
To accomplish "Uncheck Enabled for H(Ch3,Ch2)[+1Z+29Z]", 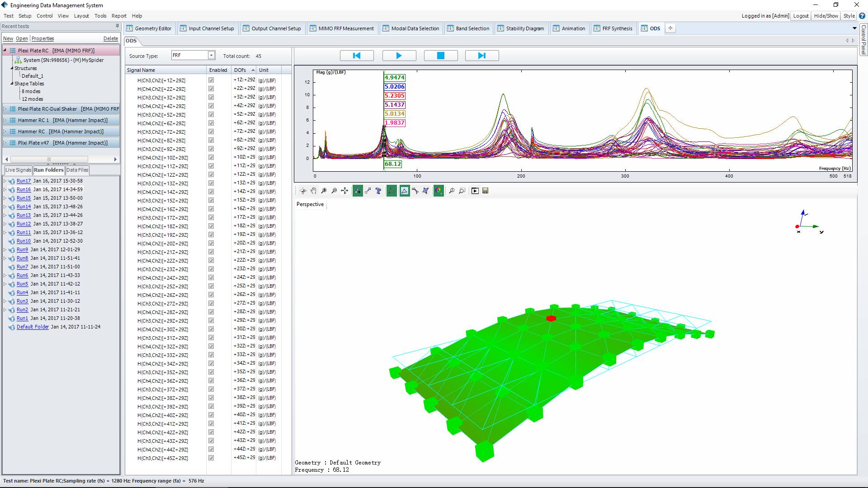I will click(211, 80).
